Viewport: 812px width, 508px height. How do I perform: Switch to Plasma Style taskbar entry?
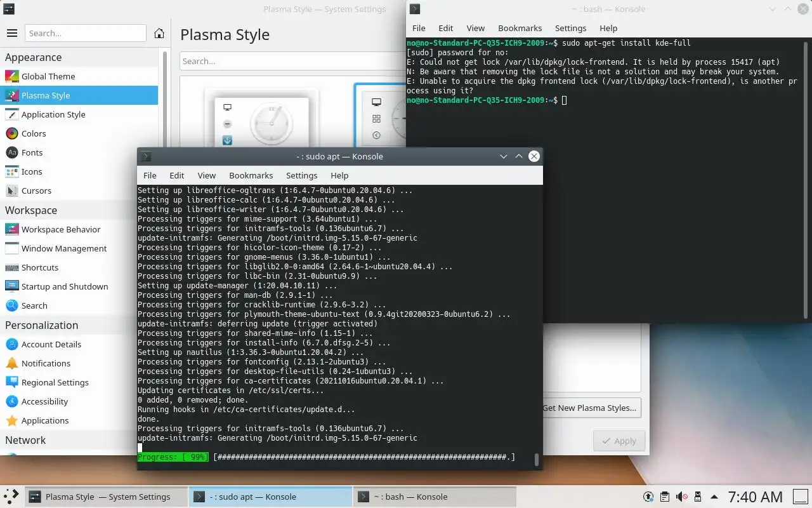(107, 497)
